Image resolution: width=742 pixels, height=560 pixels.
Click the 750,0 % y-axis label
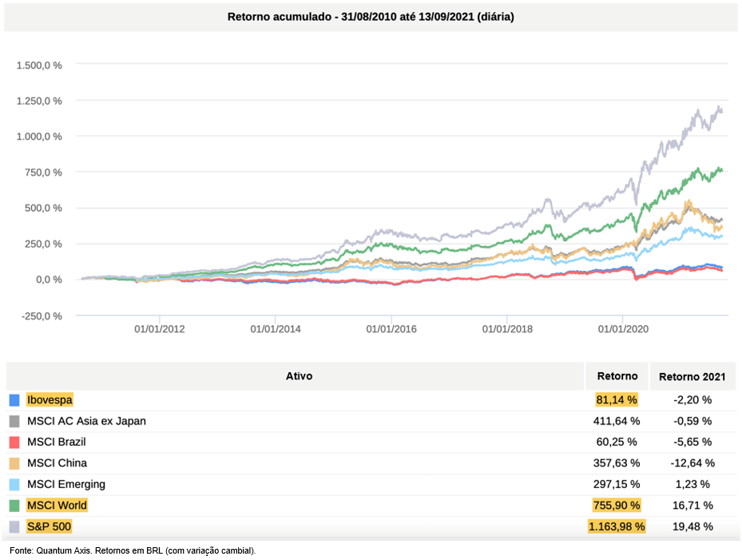44,173
